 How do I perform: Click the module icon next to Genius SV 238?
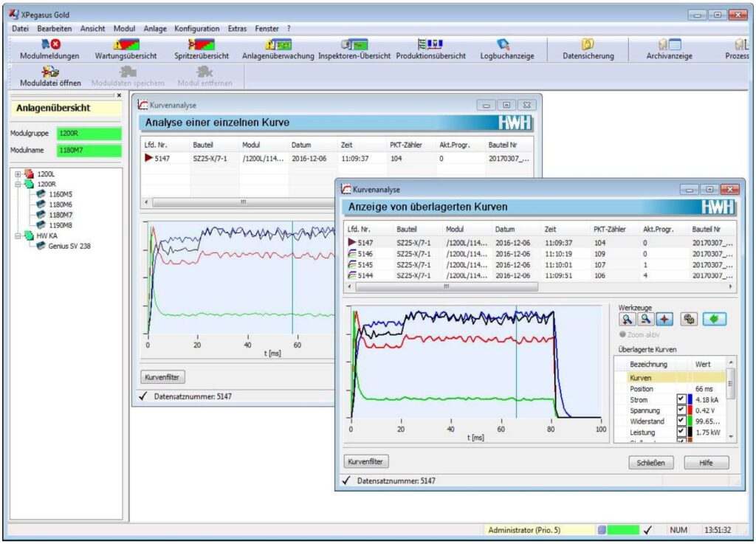click(41, 246)
